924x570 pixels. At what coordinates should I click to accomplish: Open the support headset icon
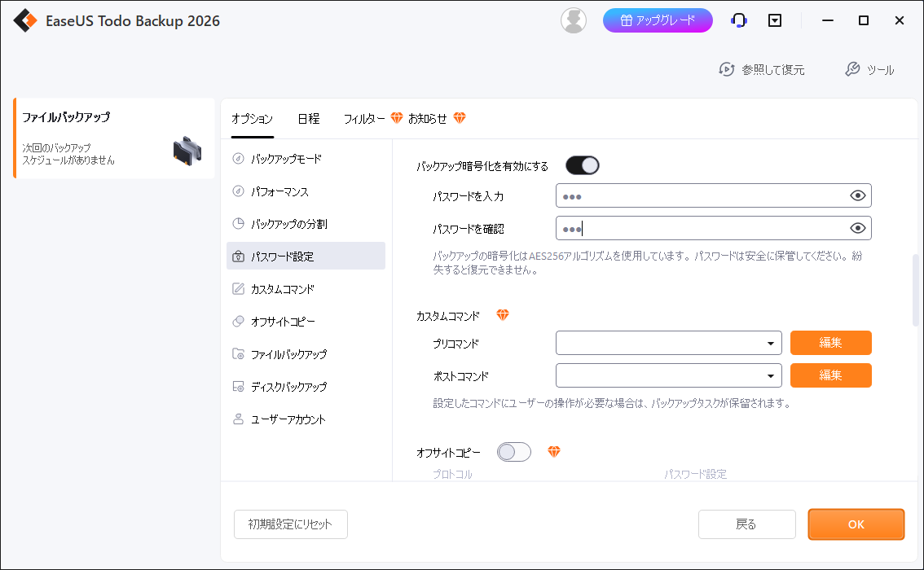tap(739, 20)
